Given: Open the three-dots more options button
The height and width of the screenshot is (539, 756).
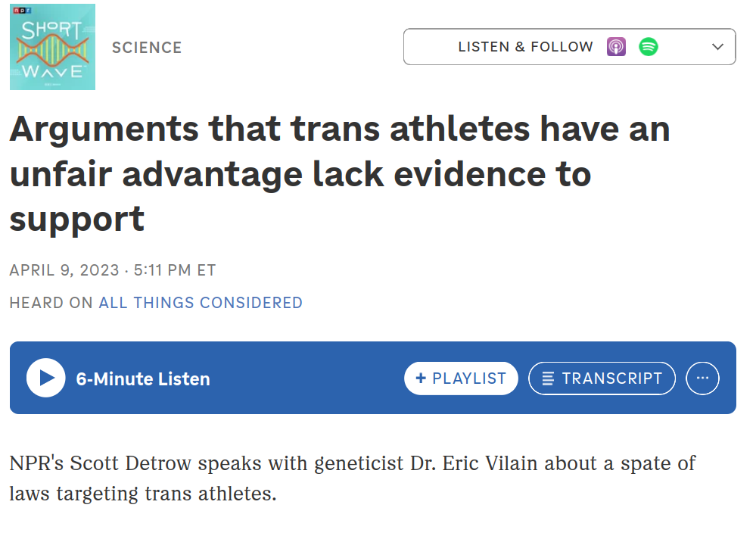Looking at the screenshot, I should click(702, 378).
